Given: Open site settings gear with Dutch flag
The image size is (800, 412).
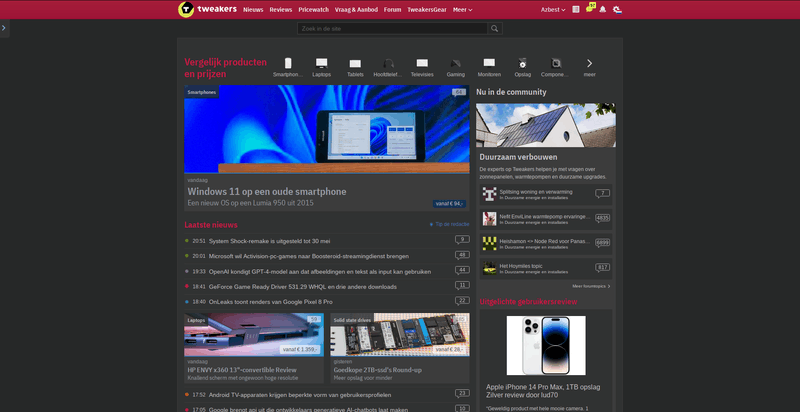Looking at the screenshot, I should (617, 9).
